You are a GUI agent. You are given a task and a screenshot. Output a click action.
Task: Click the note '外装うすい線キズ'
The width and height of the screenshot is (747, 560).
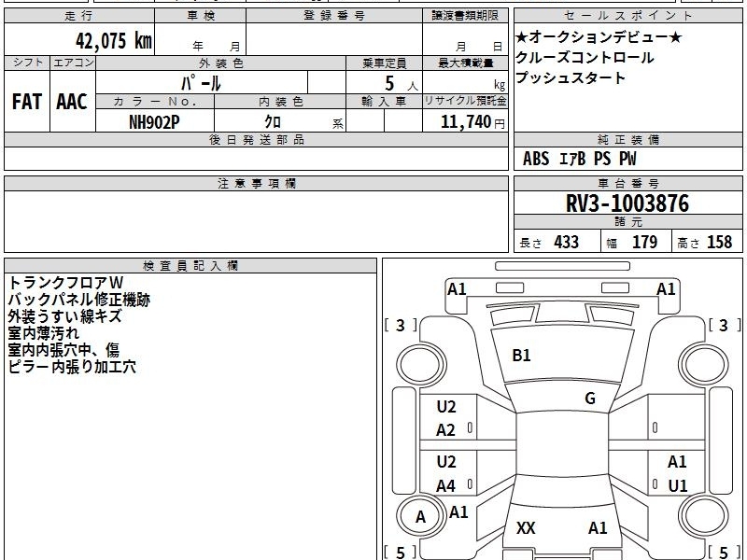click(x=64, y=316)
